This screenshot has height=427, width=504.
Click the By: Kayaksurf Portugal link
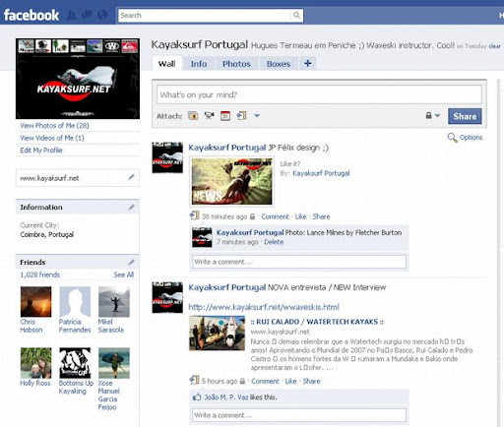pyautogui.click(x=321, y=173)
